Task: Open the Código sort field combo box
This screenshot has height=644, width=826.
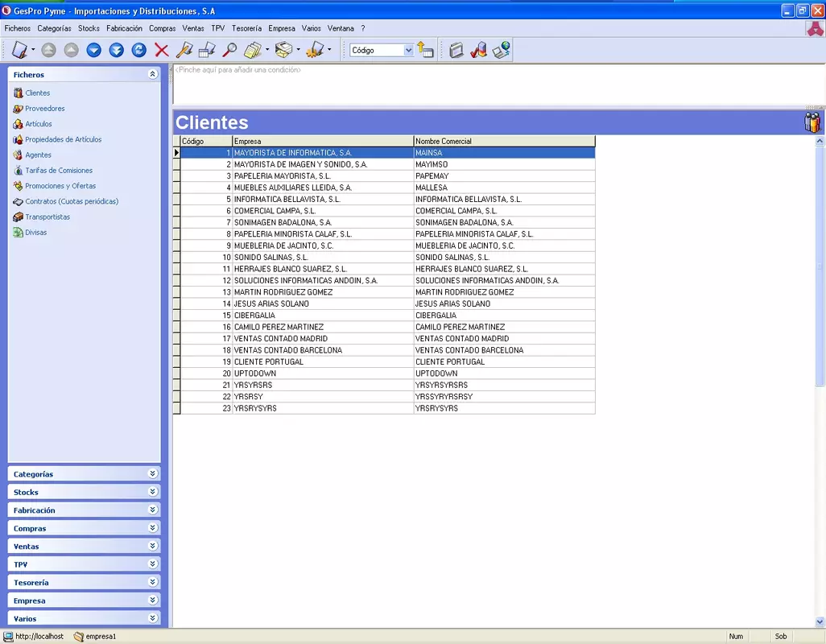Action: coord(382,50)
